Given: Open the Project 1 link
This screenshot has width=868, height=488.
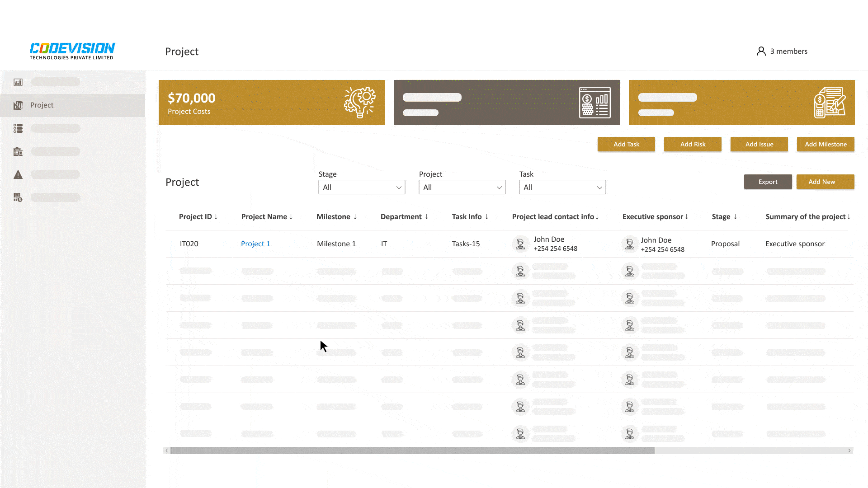Looking at the screenshot, I should pos(255,244).
